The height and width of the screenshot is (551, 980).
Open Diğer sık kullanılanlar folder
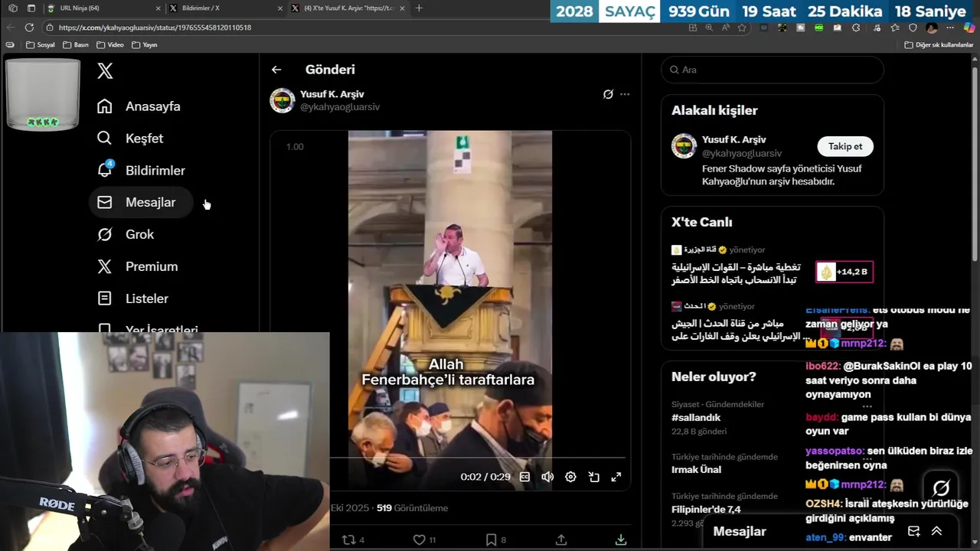pyautogui.click(x=939, y=45)
